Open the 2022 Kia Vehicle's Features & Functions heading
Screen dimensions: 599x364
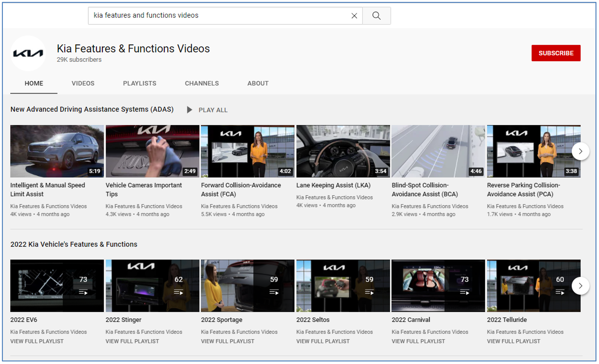tap(74, 244)
